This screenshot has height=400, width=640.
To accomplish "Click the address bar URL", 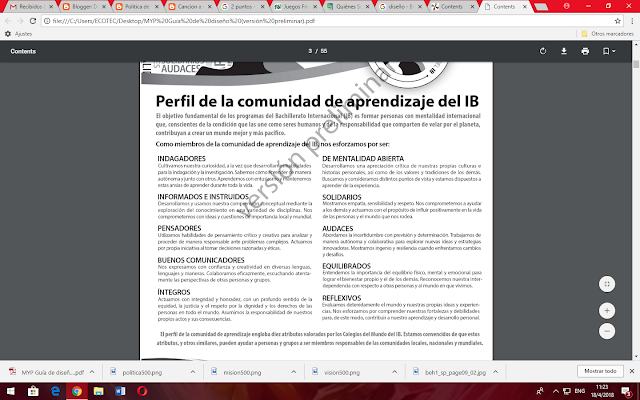I will 184,21.
